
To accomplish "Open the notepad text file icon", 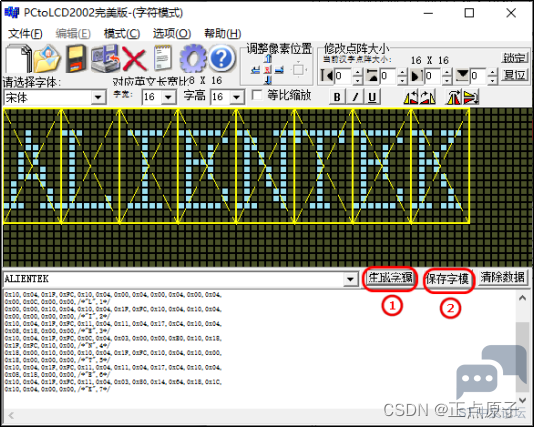I will pyautogui.click(x=163, y=59).
